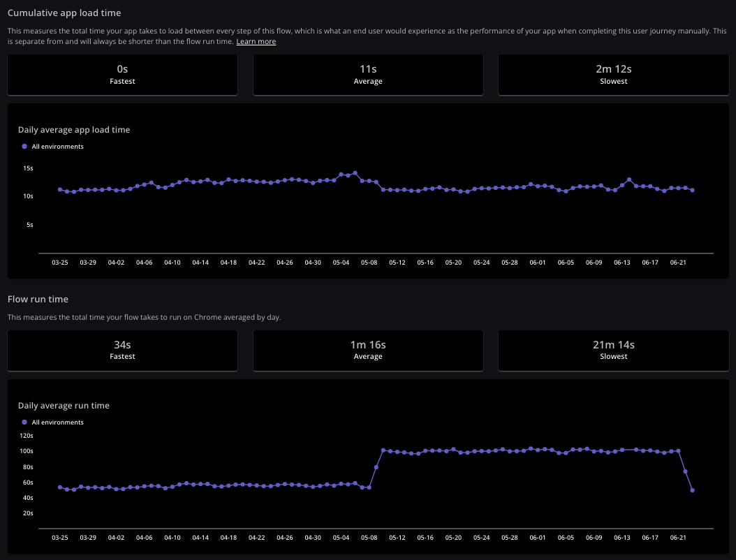
Task: Click purple legend dot in run time chart
Action: click(x=25, y=422)
